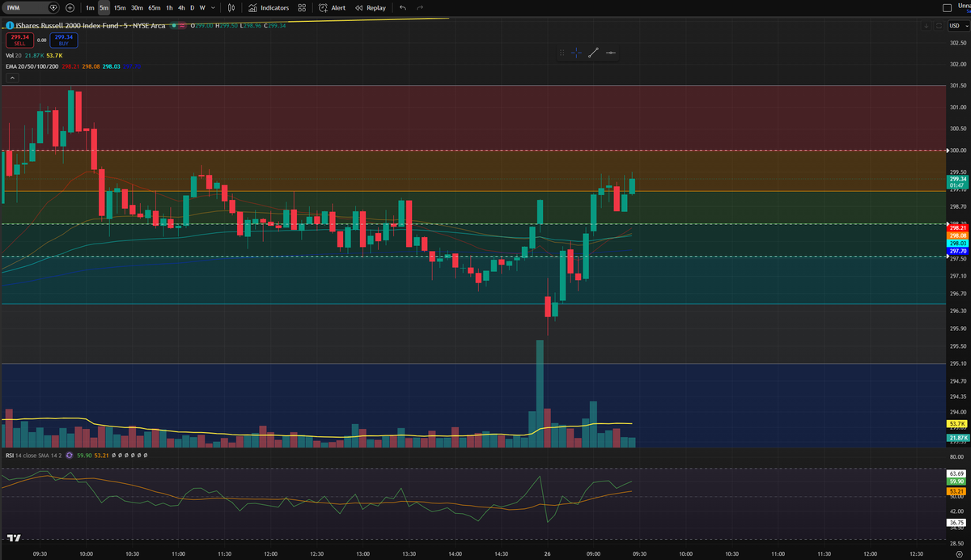The height and width of the screenshot is (560, 971).
Task: Click the scale sync icon beside USD
Action: (939, 26)
